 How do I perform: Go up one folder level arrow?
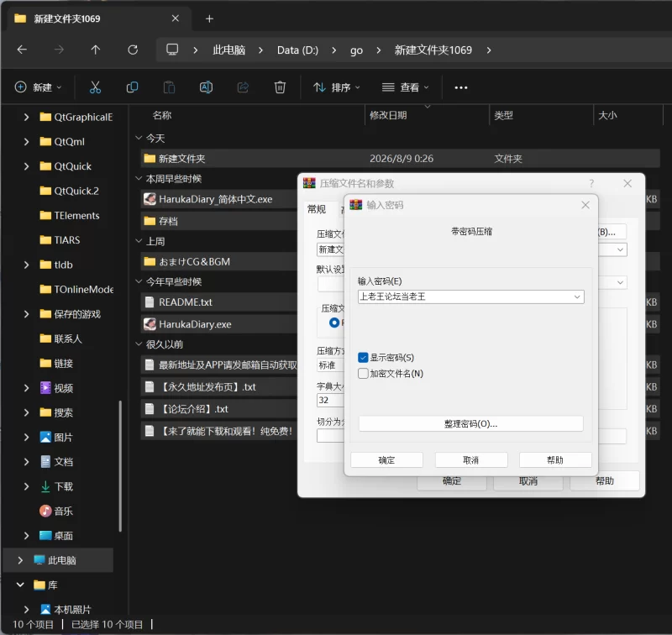(x=96, y=50)
